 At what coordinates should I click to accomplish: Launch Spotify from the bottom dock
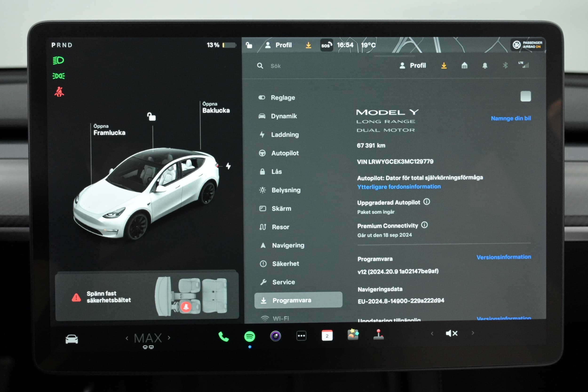250,336
